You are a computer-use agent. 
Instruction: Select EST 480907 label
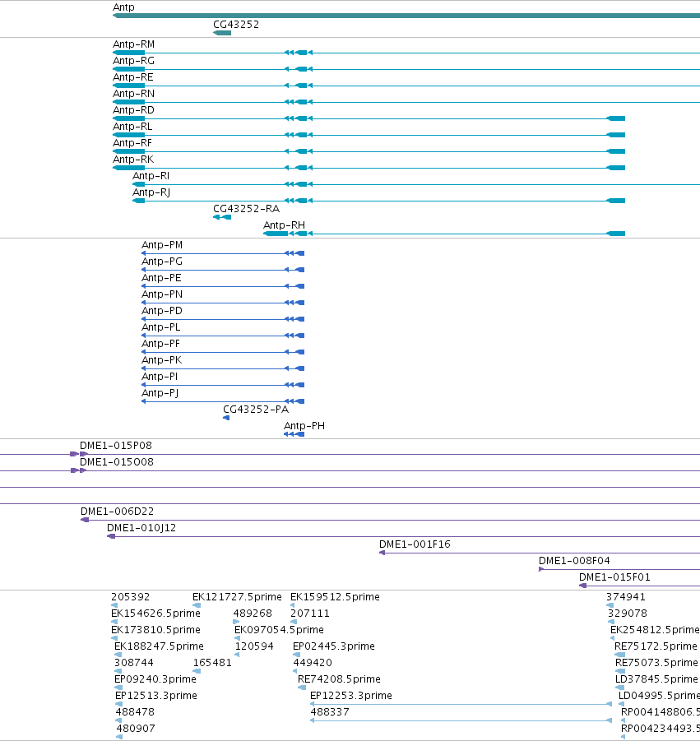click(x=136, y=729)
